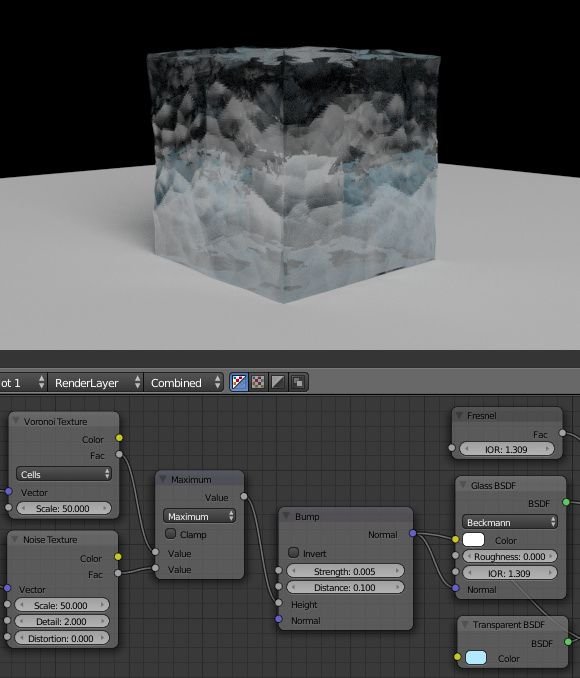The height and width of the screenshot is (678, 580).
Task: Click Voronoi Texture Vector input socket
Action: point(8,491)
